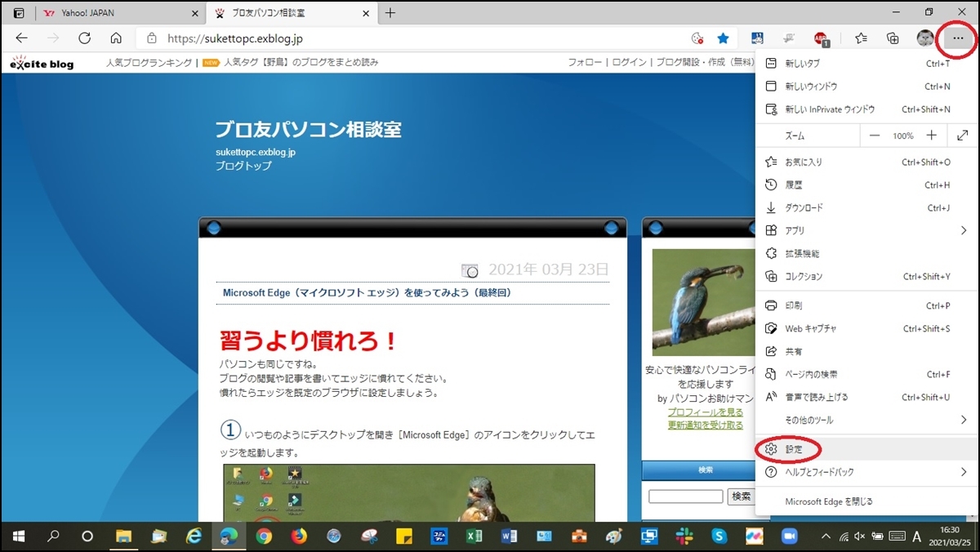Viewport: 980px width, 552px height.
Task: Click the blue star add-to-favorites icon
Action: 723,38
